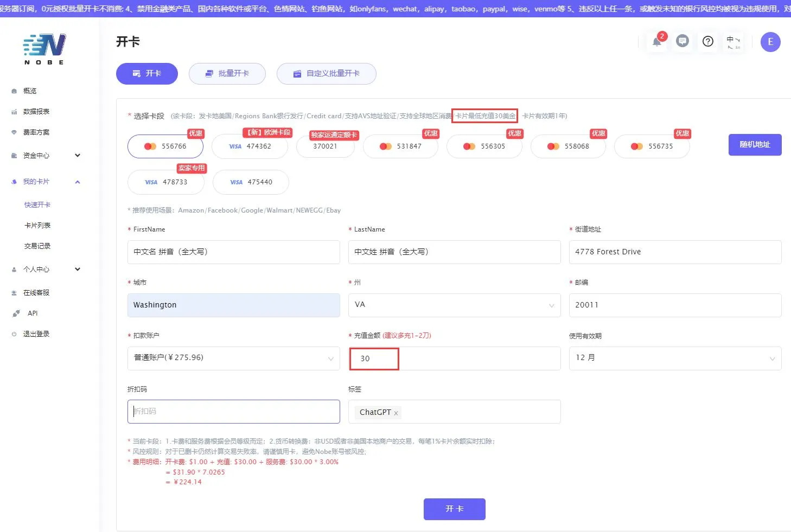The width and height of the screenshot is (791, 532).
Task: Open 费率方案 in the sidebar
Action: coord(36,132)
